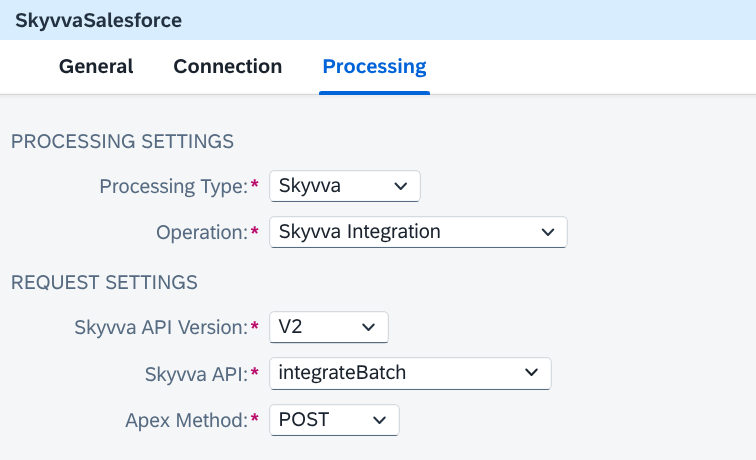Viewport: 756px width, 460px height.
Task: Open the Processing Type dropdown showing Skyvva
Action: [345, 186]
